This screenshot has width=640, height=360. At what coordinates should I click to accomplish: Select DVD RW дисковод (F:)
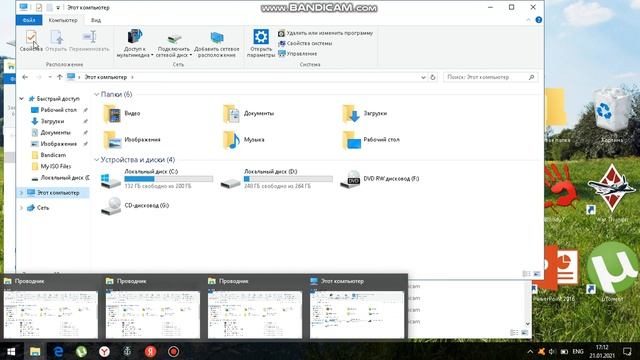380,179
